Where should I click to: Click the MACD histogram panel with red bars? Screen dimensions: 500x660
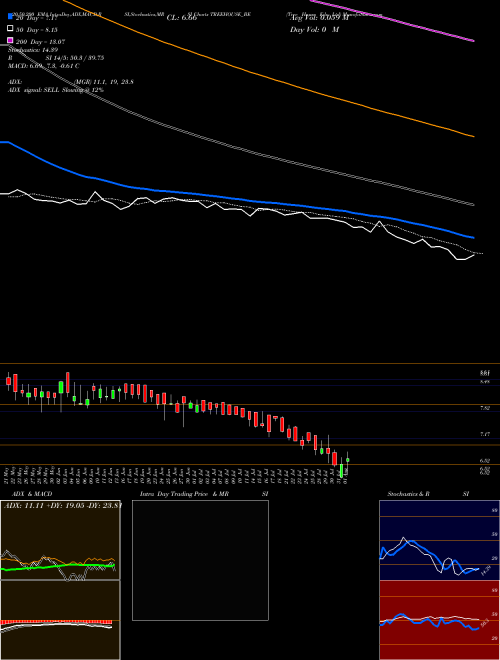pyautogui.click(x=60, y=620)
